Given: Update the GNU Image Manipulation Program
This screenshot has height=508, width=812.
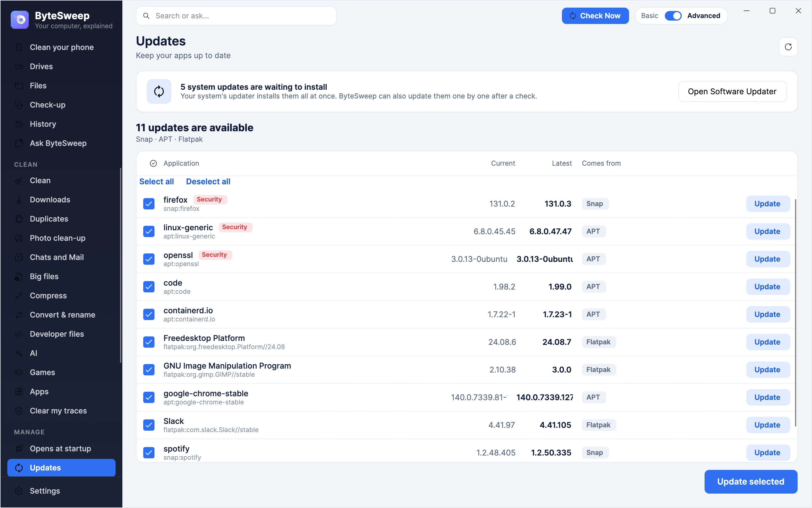Looking at the screenshot, I should tap(768, 370).
